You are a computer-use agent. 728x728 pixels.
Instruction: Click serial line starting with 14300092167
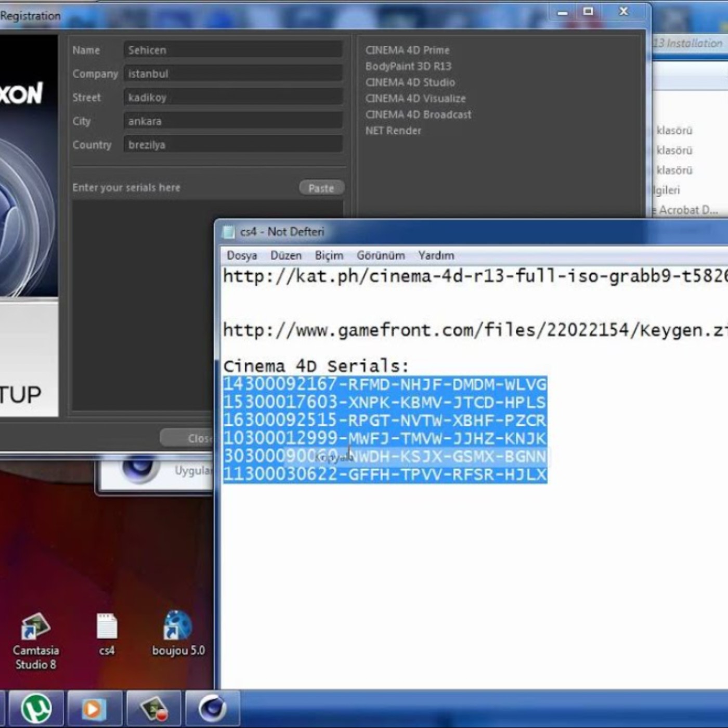(x=385, y=385)
